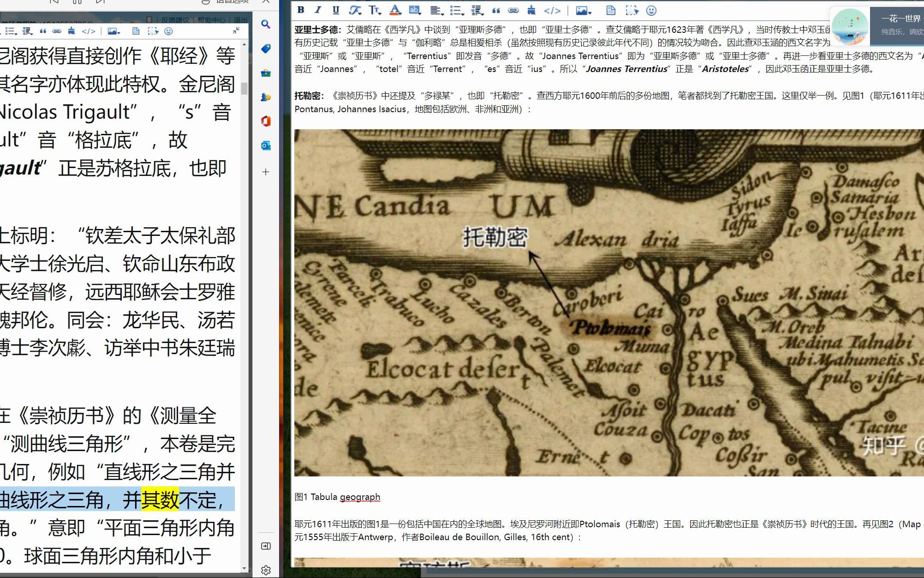Open Microsoft 365 in Edge sidebar

click(266, 121)
